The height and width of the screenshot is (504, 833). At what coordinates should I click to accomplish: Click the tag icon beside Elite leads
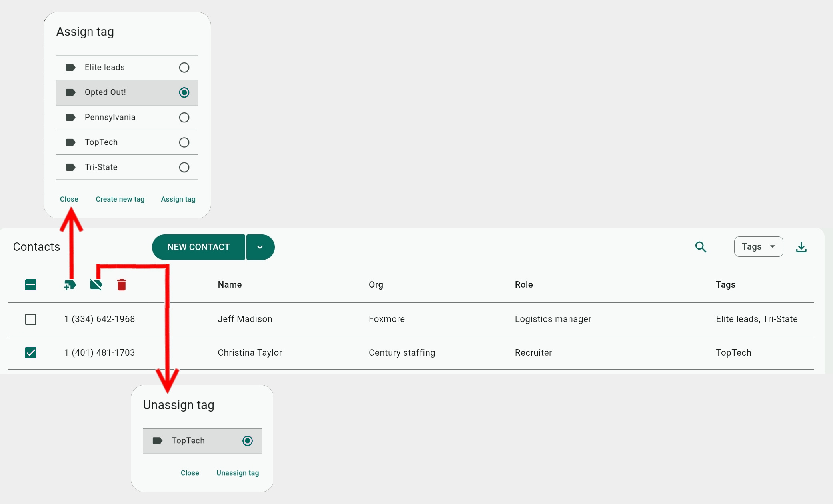[x=70, y=67]
